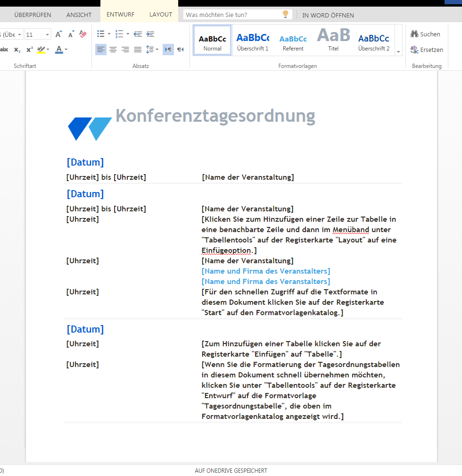Click the first '[Name und Firma des Veranstalters]' line
Viewport: 462px width, 476px height.
266,271
